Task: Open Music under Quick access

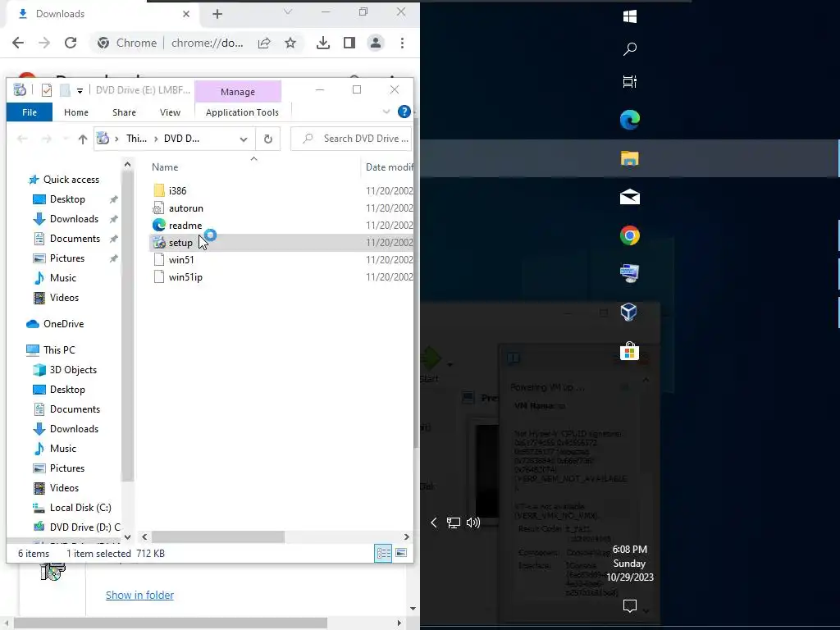Action: pyautogui.click(x=62, y=278)
